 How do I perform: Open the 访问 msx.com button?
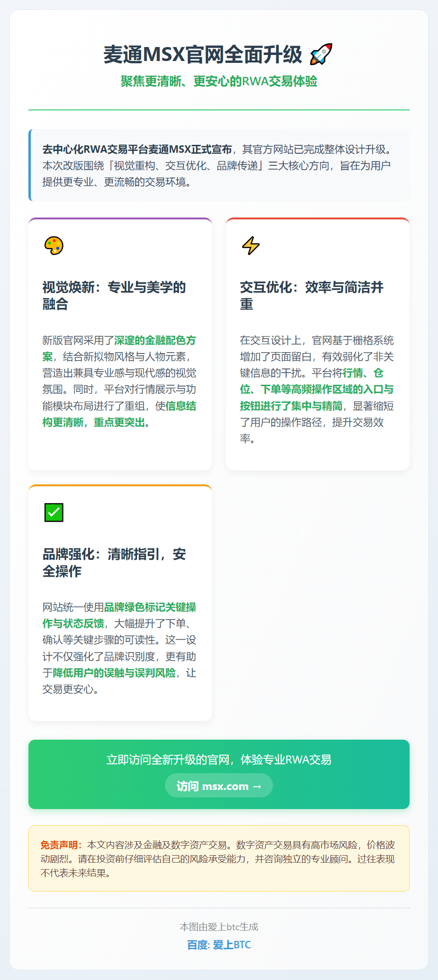[219, 786]
